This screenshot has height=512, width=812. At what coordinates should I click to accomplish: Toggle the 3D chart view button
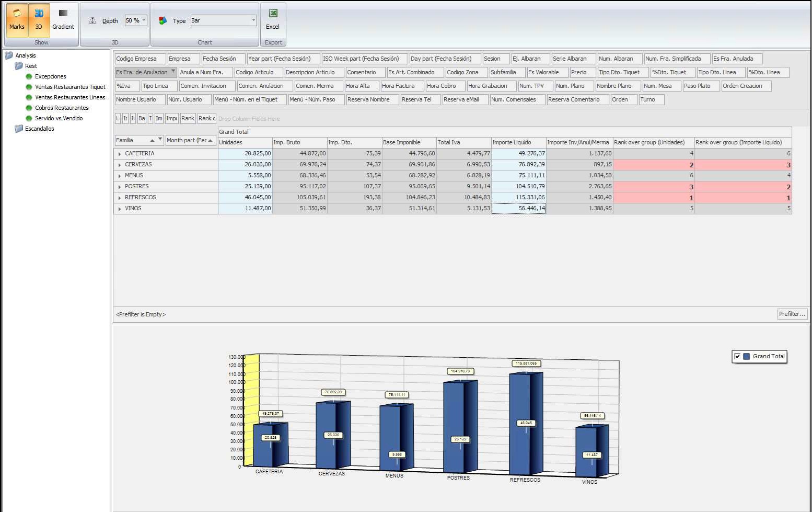click(x=39, y=20)
